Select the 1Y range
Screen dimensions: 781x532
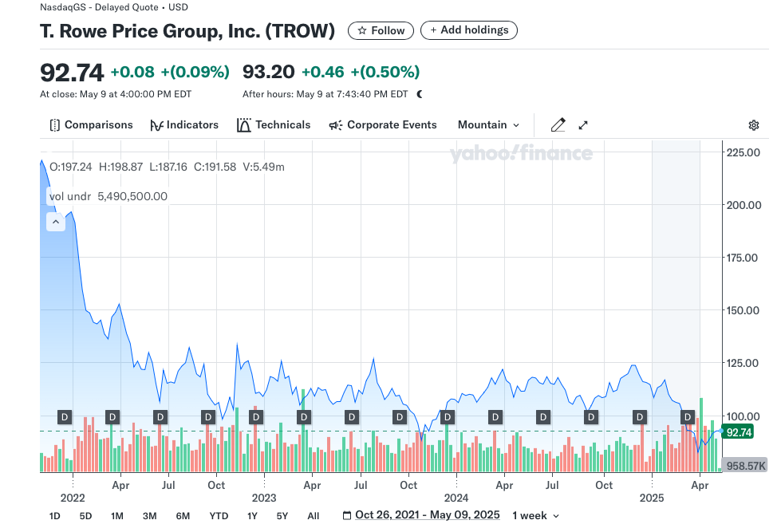(x=252, y=516)
